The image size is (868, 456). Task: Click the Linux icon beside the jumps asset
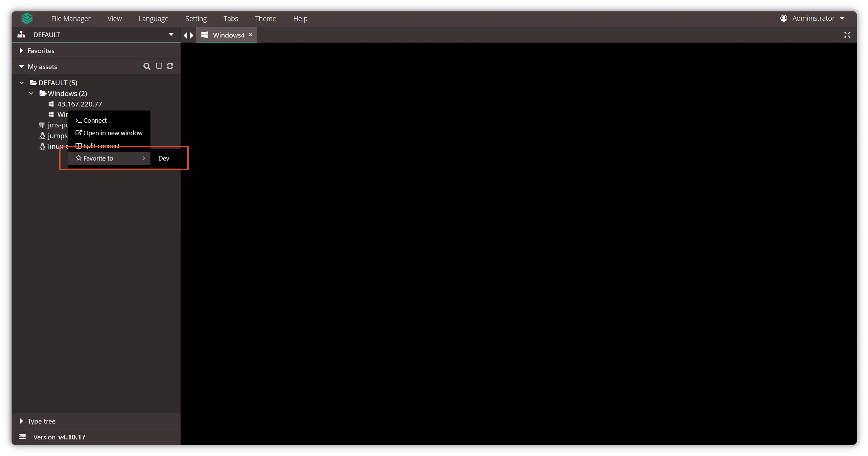[x=42, y=136]
